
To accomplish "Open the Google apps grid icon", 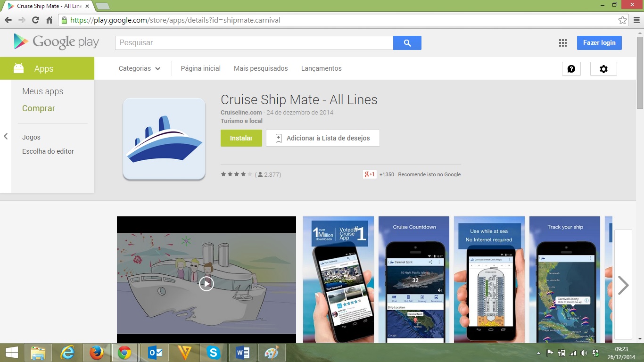I will pos(562,43).
